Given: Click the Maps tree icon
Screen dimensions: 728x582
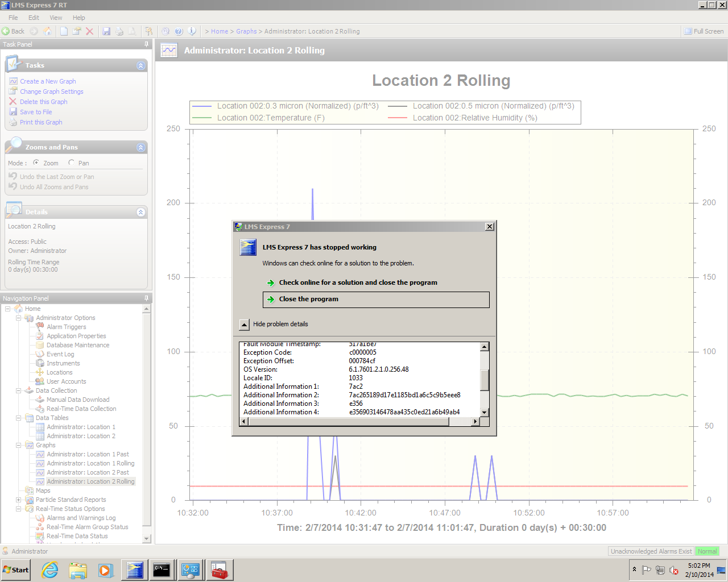Looking at the screenshot, I should pos(29,490).
